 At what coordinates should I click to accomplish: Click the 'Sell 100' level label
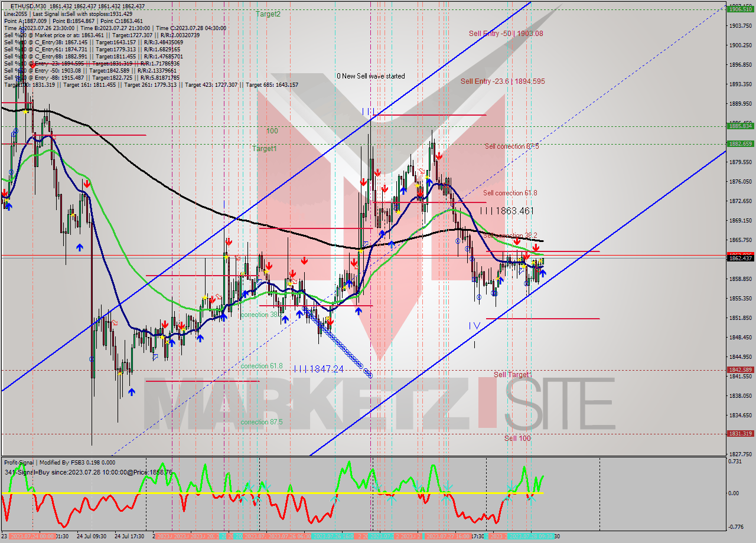coord(517,438)
